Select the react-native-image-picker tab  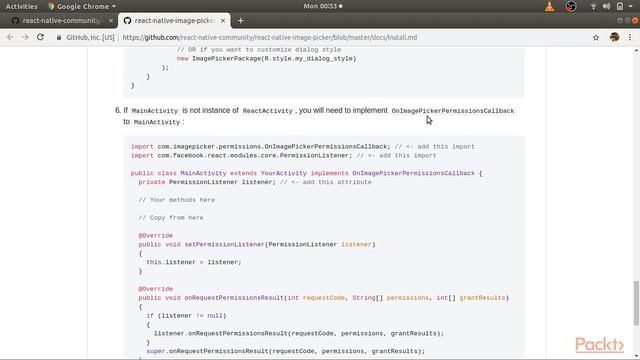174,21
